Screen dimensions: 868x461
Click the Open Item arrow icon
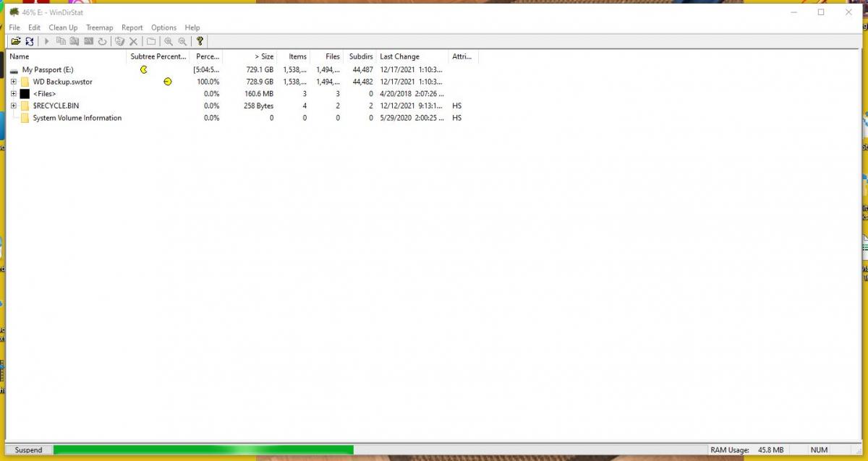point(47,42)
